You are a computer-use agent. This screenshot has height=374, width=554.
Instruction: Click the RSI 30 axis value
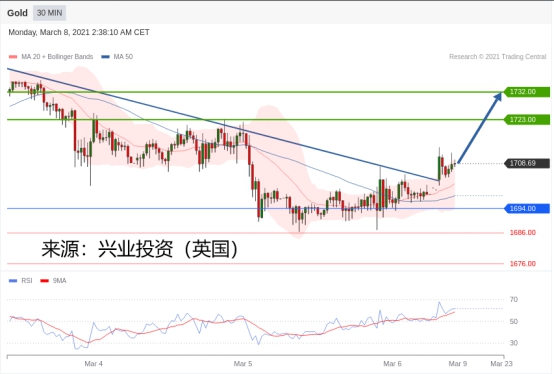[514, 343]
